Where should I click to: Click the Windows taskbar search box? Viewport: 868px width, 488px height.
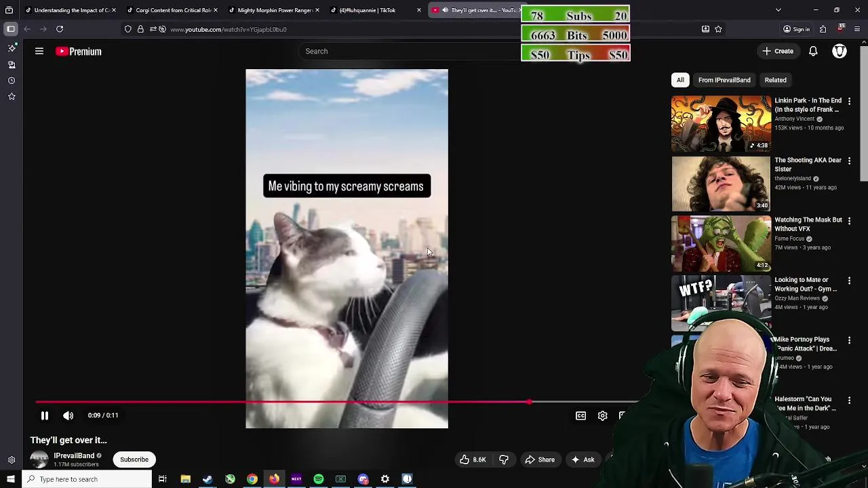tap(87, 479)
